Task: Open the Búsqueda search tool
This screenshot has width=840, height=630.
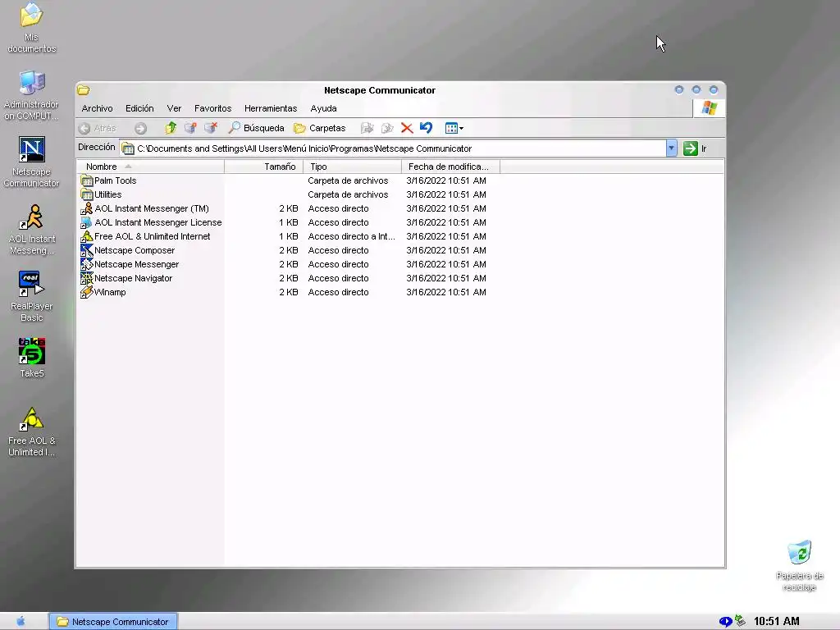Action: (256, 128)
